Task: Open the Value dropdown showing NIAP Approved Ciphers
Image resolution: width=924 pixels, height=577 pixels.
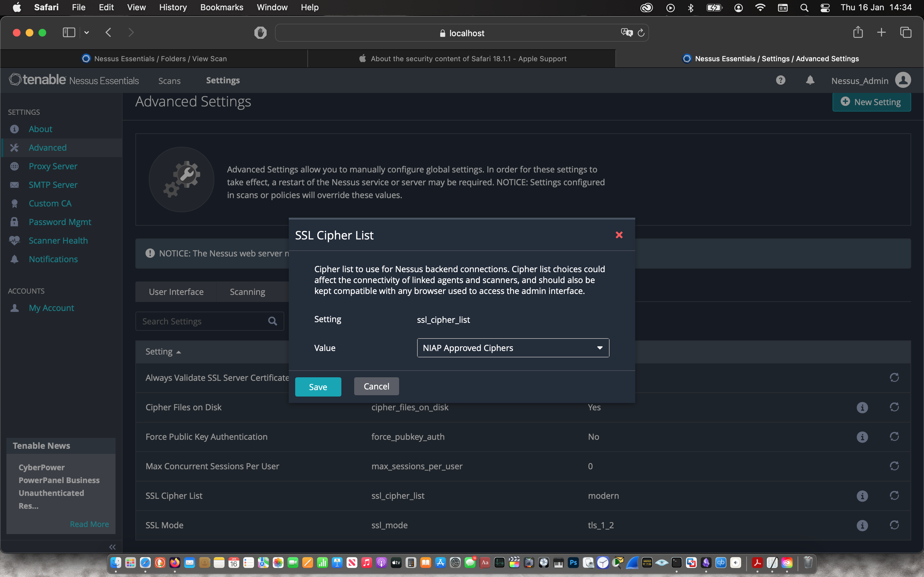Action: [x=513, y=348]
